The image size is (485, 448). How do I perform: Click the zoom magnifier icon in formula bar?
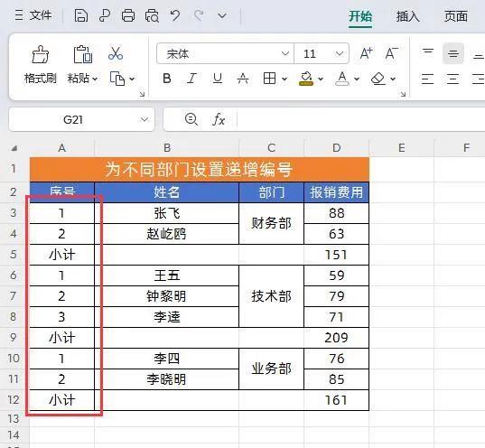click(x=191, y=119)
